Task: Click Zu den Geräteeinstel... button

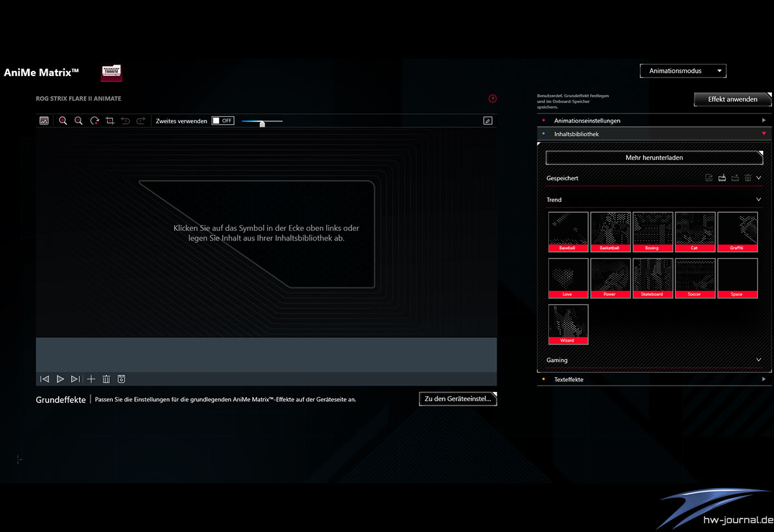Action: [x=458, y=399]
